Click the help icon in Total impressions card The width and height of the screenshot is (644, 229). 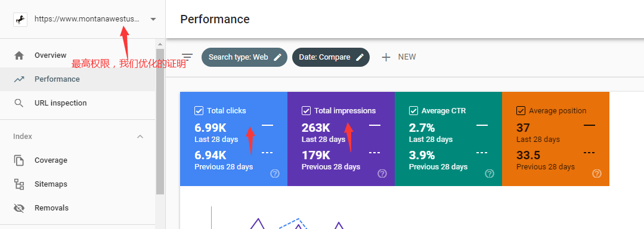pyautogui.click(x=382, y=174)
